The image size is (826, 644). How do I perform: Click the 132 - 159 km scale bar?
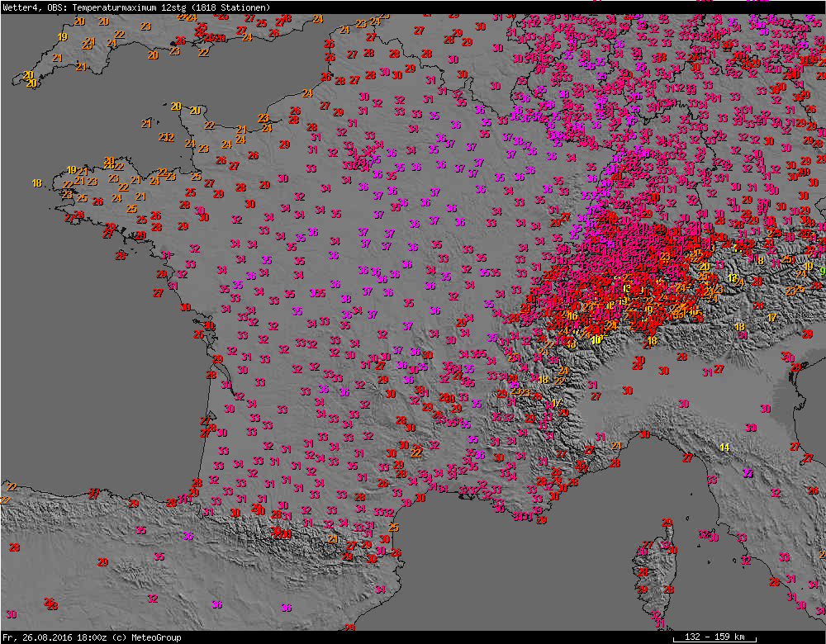(x=714, y=637)
